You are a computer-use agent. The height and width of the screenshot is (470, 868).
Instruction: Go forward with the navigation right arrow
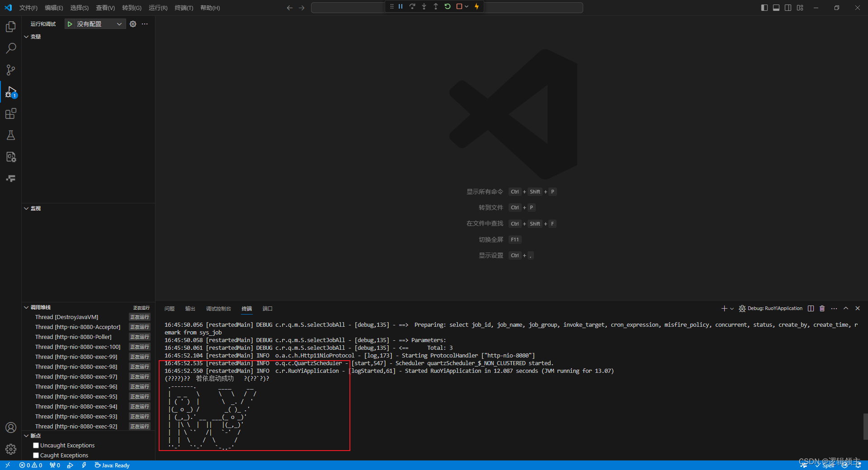pyautogui.click(x=302, y=8)
